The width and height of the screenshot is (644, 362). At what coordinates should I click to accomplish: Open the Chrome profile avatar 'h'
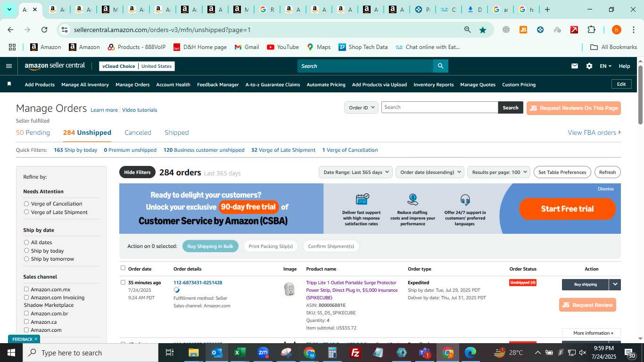click(x=616, y=30)
